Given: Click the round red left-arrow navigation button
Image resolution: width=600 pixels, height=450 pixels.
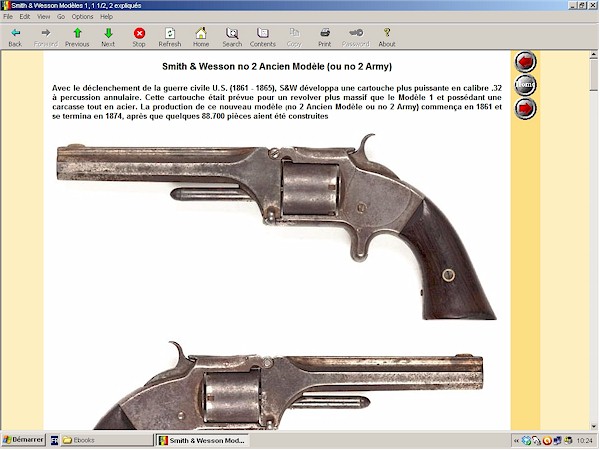Looking at the screenshot, I should click(525, 61).
